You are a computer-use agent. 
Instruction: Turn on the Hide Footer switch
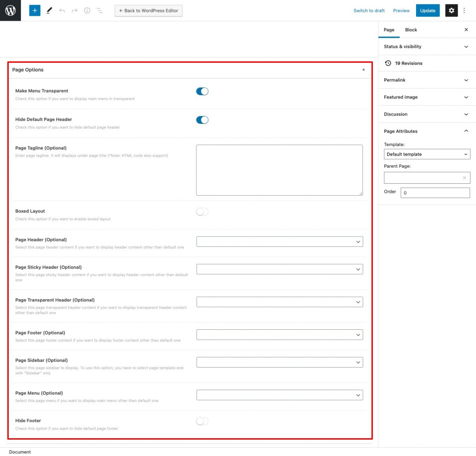point(202,421)
